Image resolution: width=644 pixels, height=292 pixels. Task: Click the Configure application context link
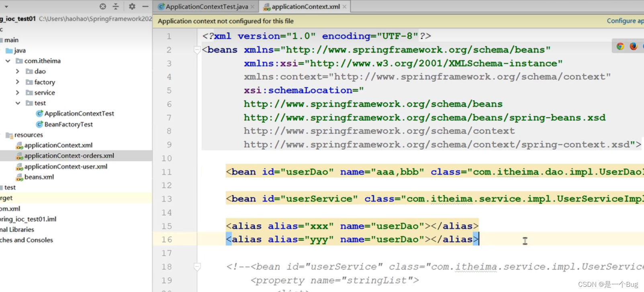tap(625, 21)
